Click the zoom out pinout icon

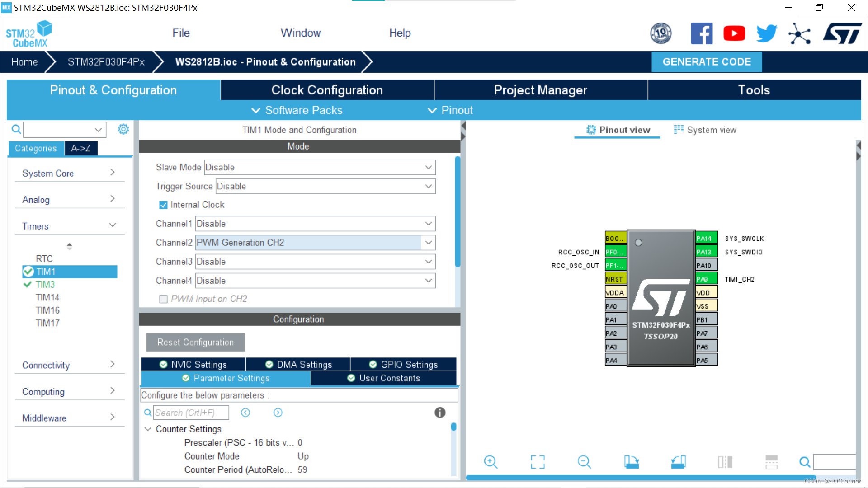pos(584,462)
